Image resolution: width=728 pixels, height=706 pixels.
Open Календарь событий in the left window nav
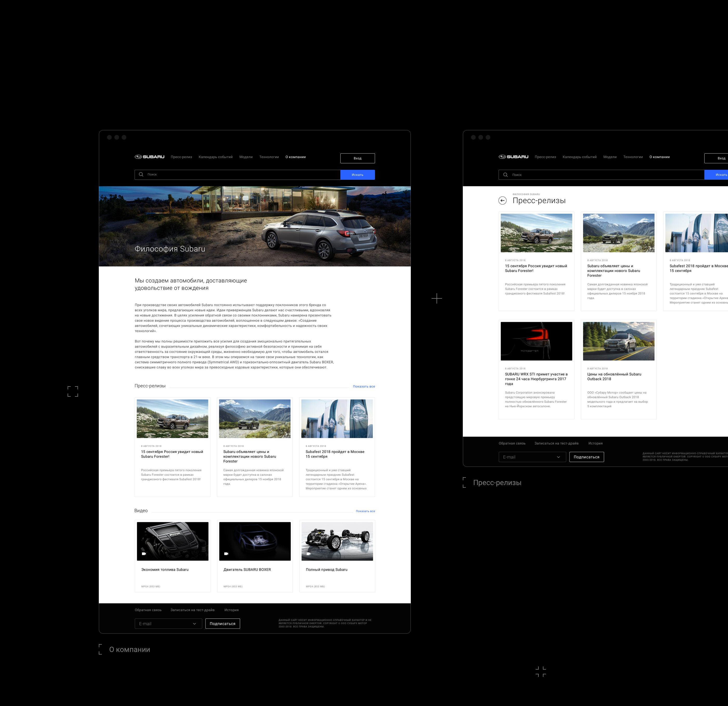(216, 157)
